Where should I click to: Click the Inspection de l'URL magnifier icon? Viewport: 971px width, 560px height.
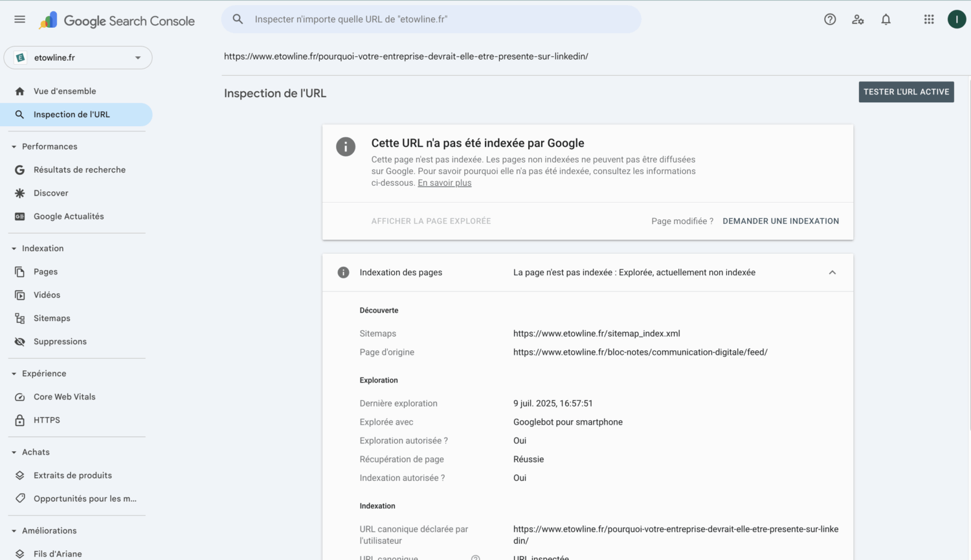tap(20, 115)
